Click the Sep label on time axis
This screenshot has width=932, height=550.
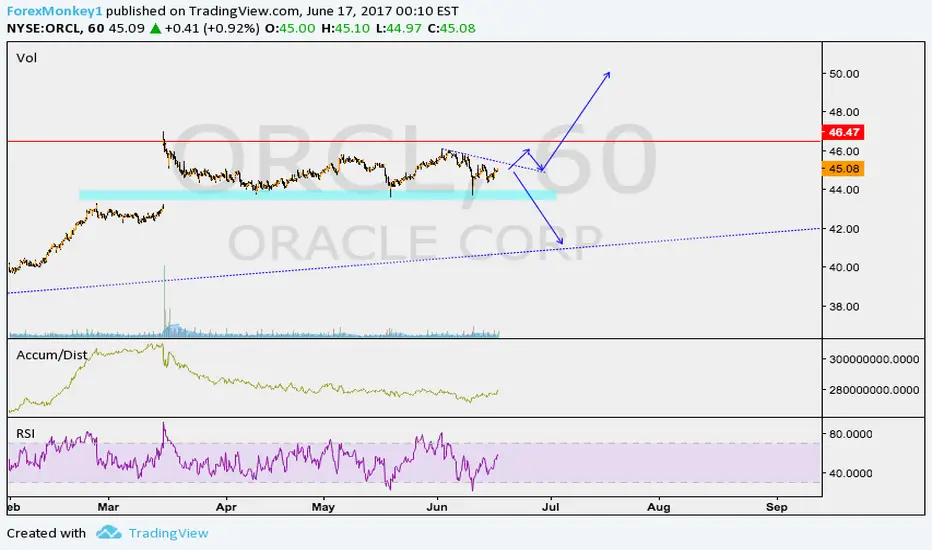[777, 507]
